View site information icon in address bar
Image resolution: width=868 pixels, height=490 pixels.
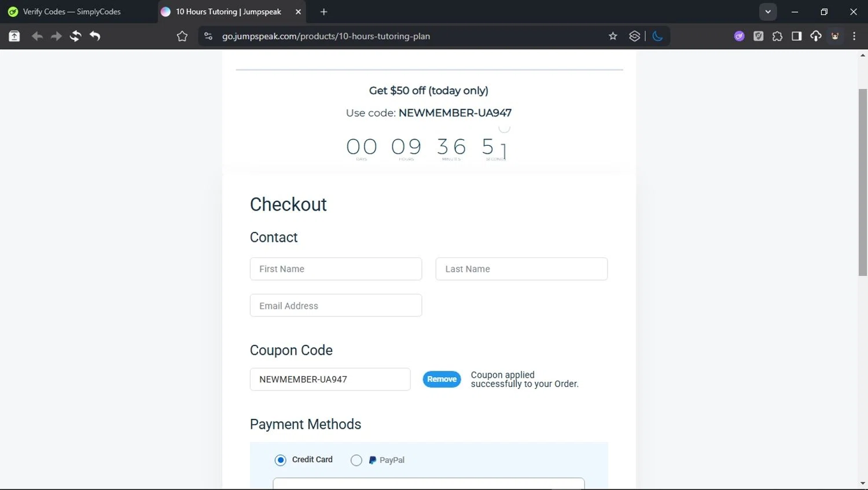coord(208,36)
